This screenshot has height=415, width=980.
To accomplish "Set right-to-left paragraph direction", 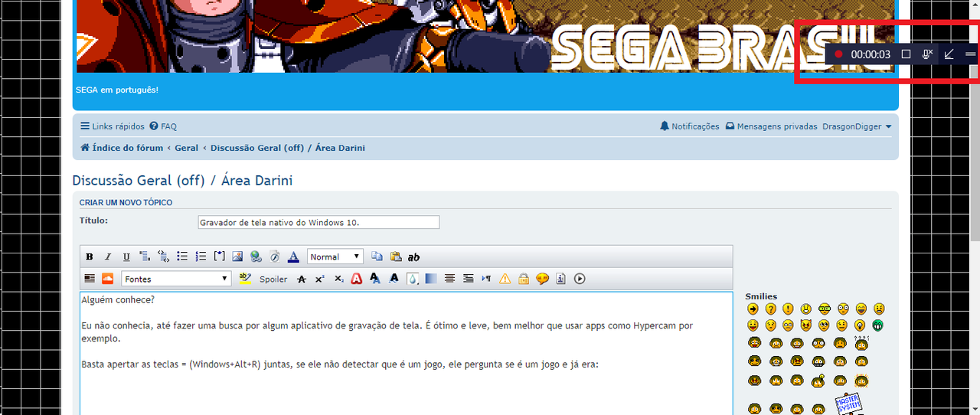I will (x=486, y=279).
